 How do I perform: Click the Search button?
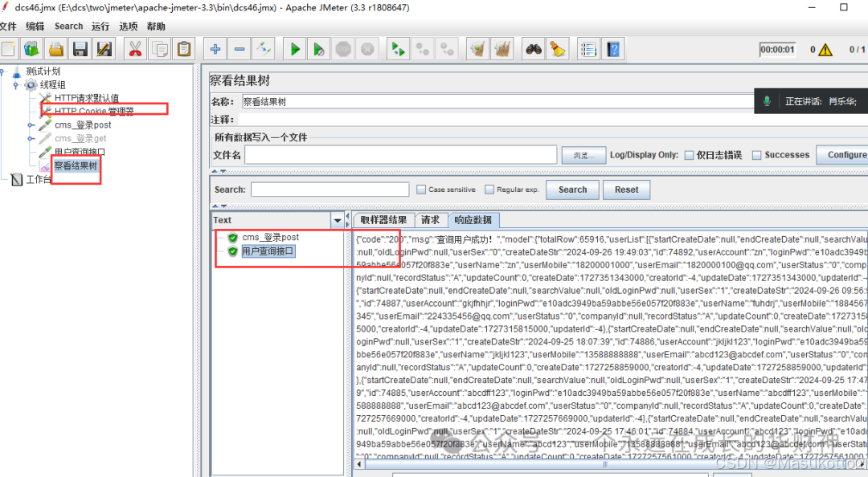click(572, 190)
